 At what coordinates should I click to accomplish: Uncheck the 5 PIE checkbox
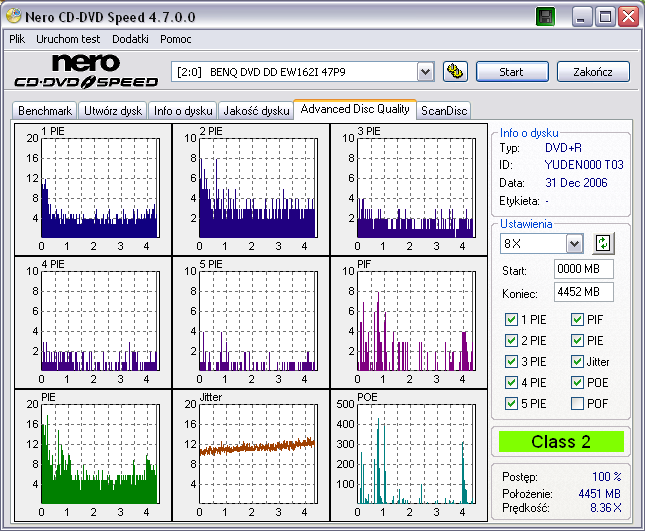tap(511, 403)
